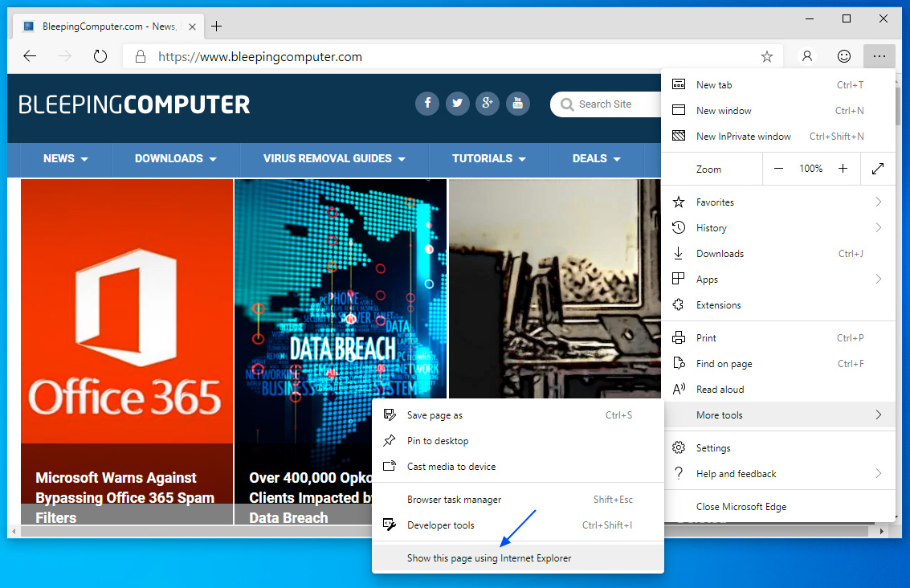The height and width of the screenshot is (588, 910).
Task: Enter full screen with diagonal arrow icon
Action: [x=878, y=169]
